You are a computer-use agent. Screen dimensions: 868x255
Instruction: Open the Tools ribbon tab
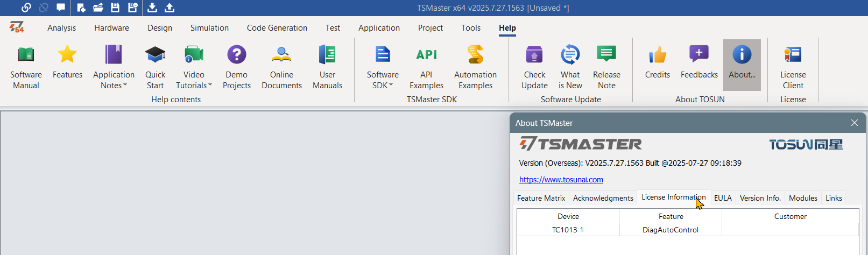471,28
